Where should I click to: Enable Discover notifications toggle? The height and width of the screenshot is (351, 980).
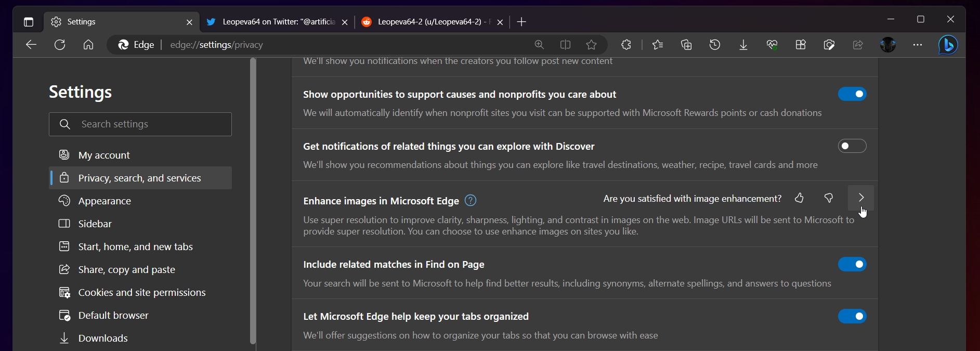[x=852, y=146]
